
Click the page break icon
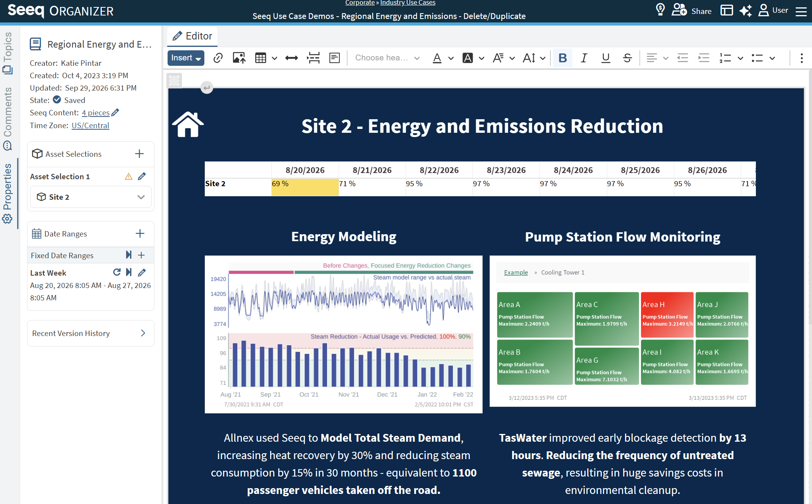pyautogui.click(x=313, y=58)
